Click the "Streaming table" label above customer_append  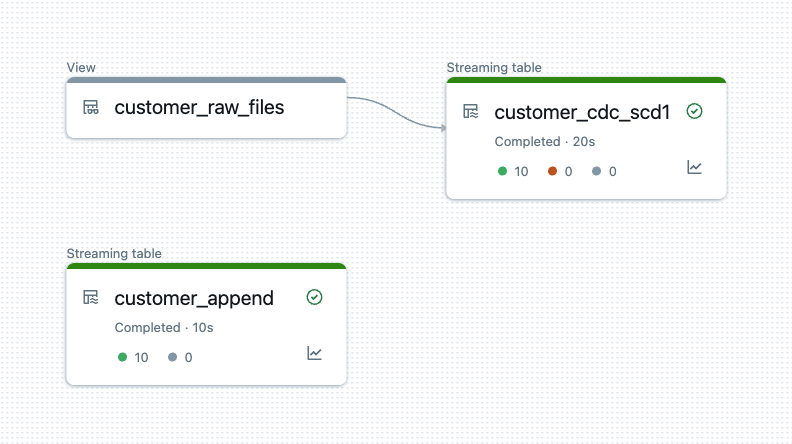pyautogui.click(x=114, y=254)
